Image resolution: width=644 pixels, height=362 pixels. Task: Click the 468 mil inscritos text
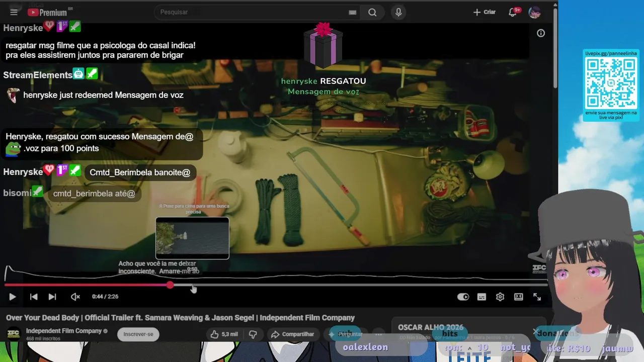click(43, 339)
